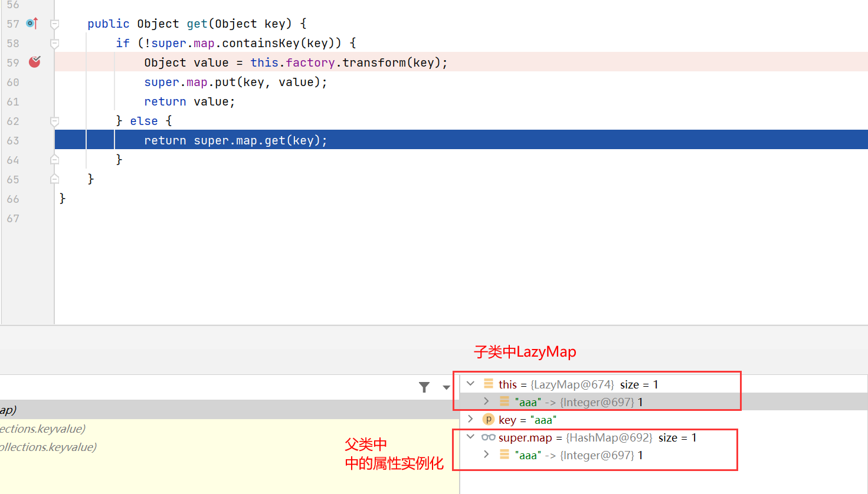Collapse the if block fold marker at line 58
This screenshot has height=494, width=868.
point(54,44)
